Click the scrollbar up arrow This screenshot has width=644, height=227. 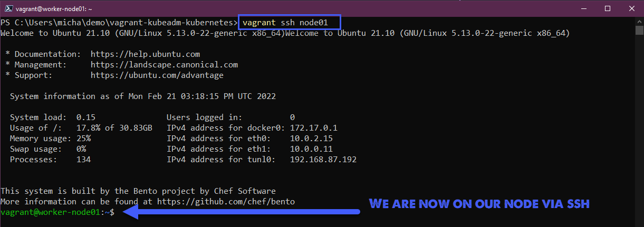click(639, 21)
